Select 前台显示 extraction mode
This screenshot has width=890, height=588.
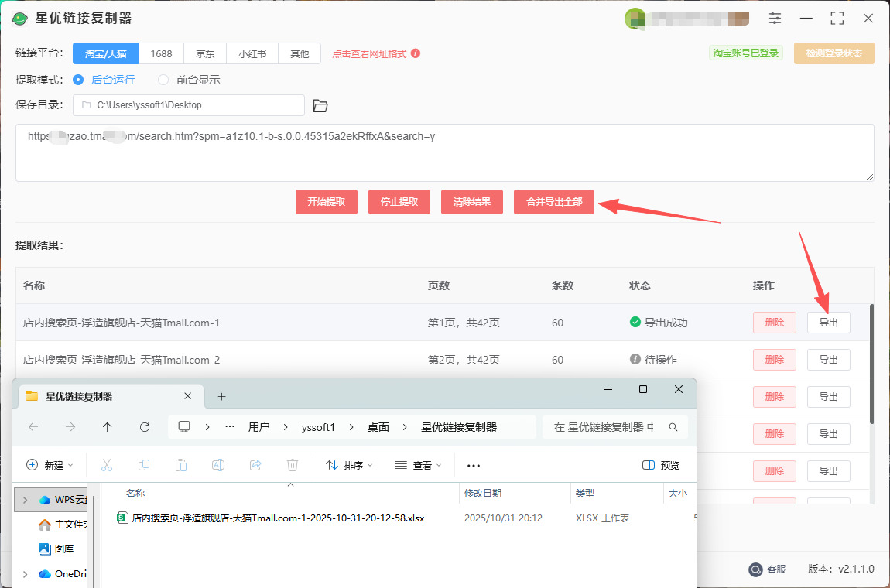coord(189,80)
